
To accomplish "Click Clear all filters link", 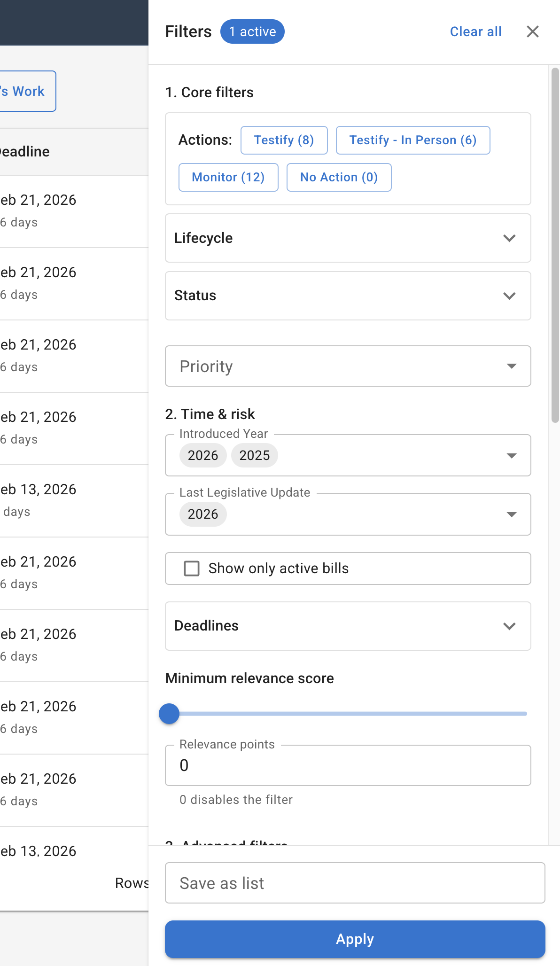I will tap(475, 31).
